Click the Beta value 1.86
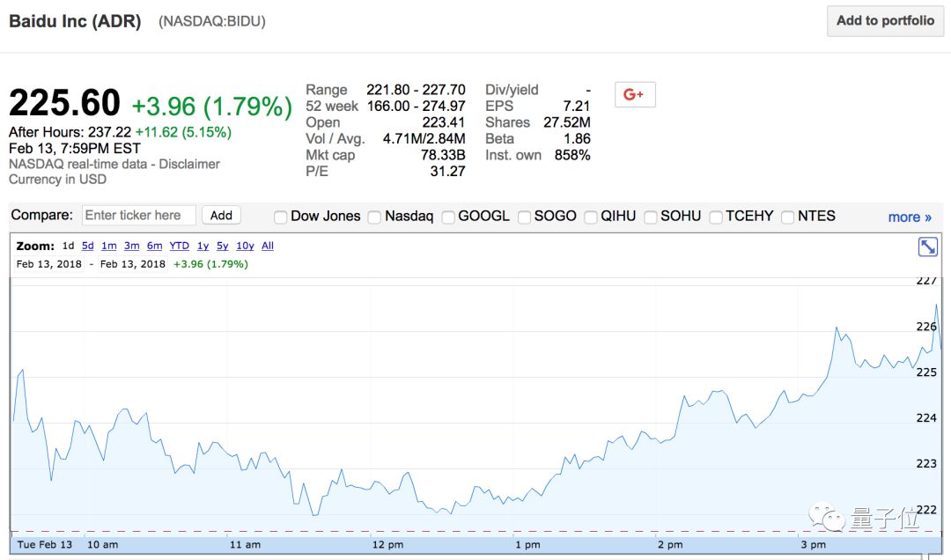Screen dimensions: 951x560 click(577, 139)
